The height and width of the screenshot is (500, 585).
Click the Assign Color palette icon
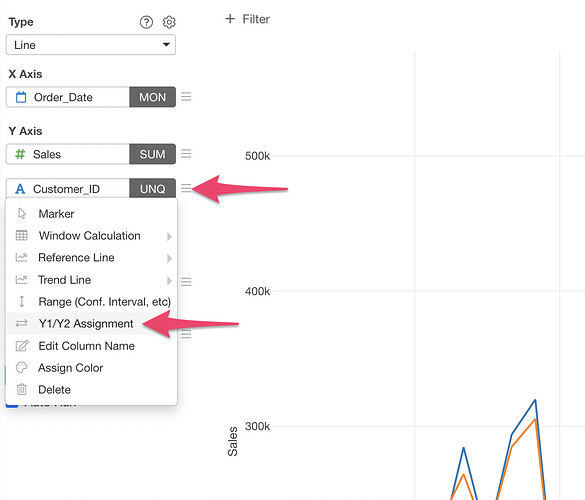point(22,368)
